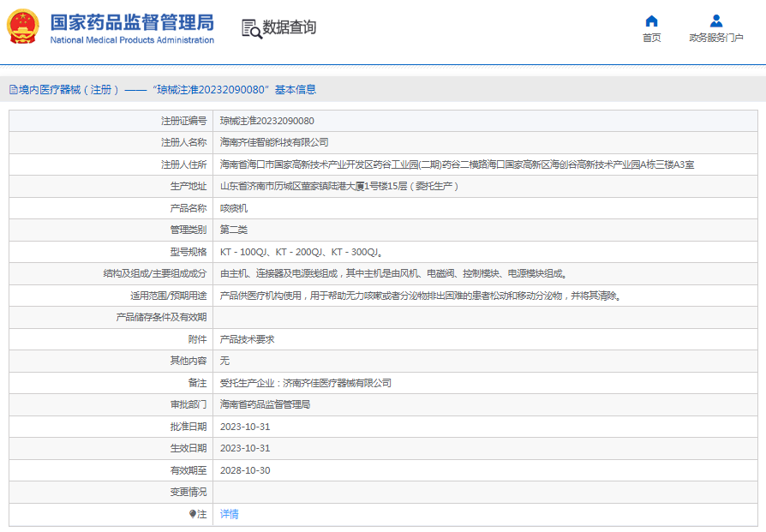Click 国家药品监督管理局 site title
The image size is (766, 532).
pos(132,22)
